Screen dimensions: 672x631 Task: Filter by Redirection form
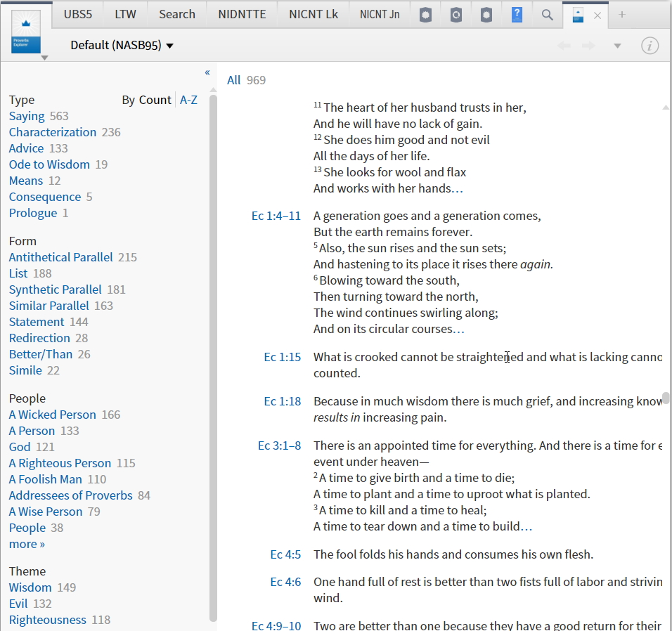(39, 339)
